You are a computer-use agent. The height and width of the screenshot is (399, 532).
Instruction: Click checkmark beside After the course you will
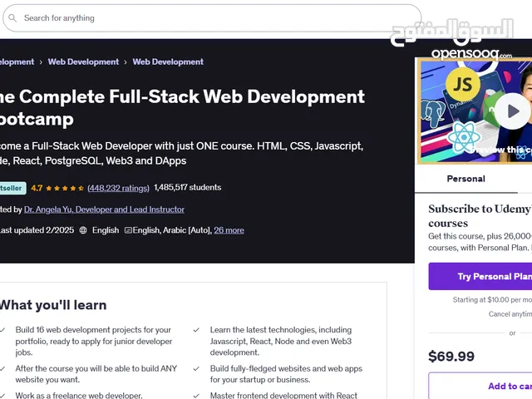(x=2, y=368)
